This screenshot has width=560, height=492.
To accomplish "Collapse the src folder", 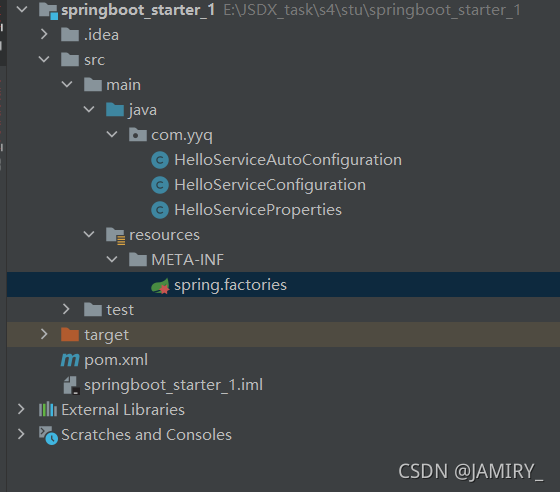I will pyautogui.click(x=44, y=59).
